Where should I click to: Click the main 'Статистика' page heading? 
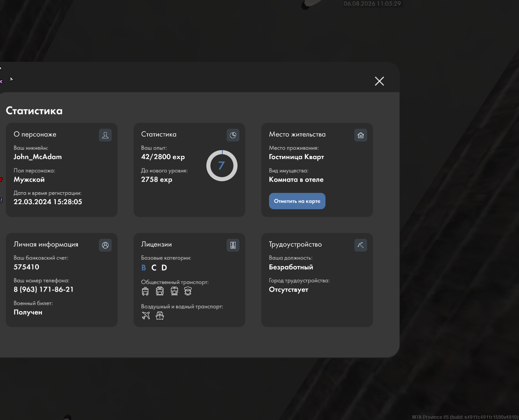point(34,111)
